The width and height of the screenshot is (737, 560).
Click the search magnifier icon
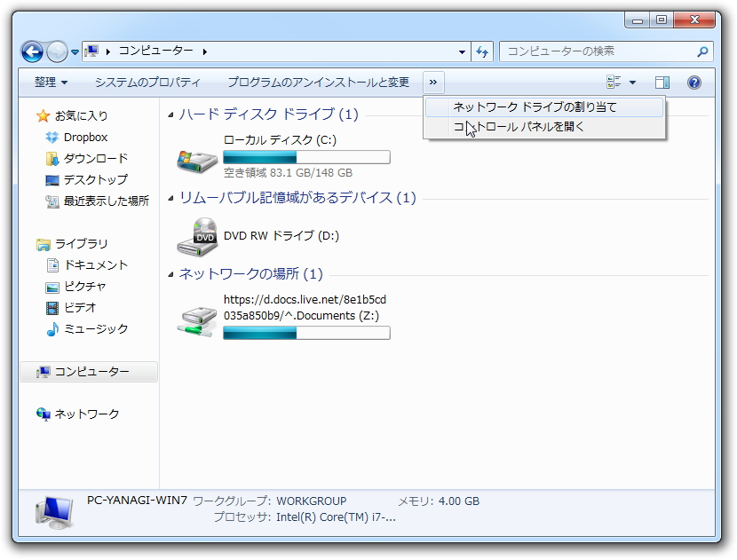[x=704, y=51]
